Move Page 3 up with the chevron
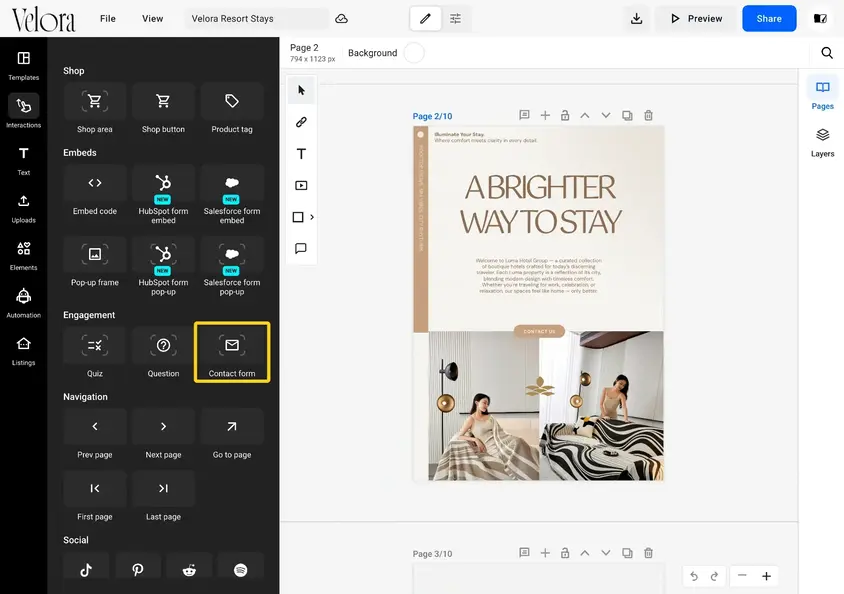 click(x=585, y=553)
